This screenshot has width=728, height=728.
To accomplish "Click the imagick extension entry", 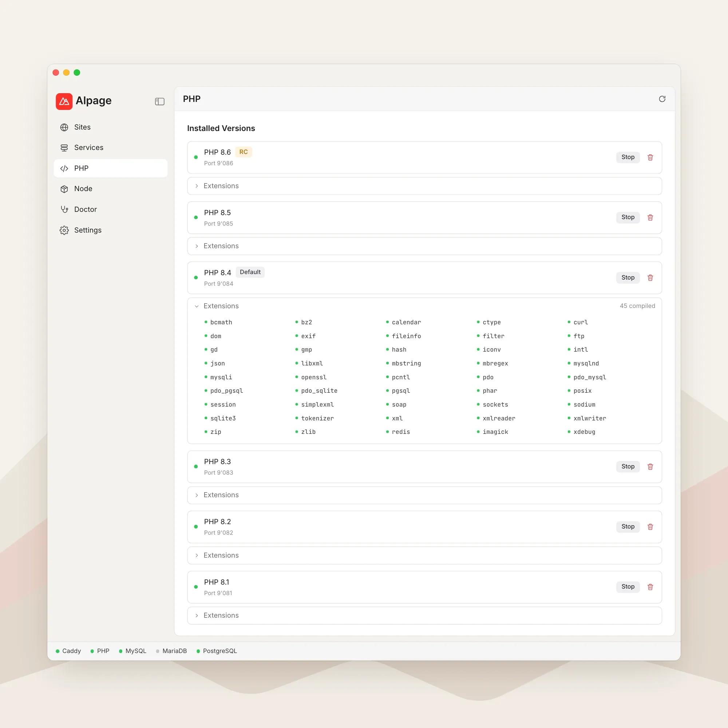I will pos(492,432).
